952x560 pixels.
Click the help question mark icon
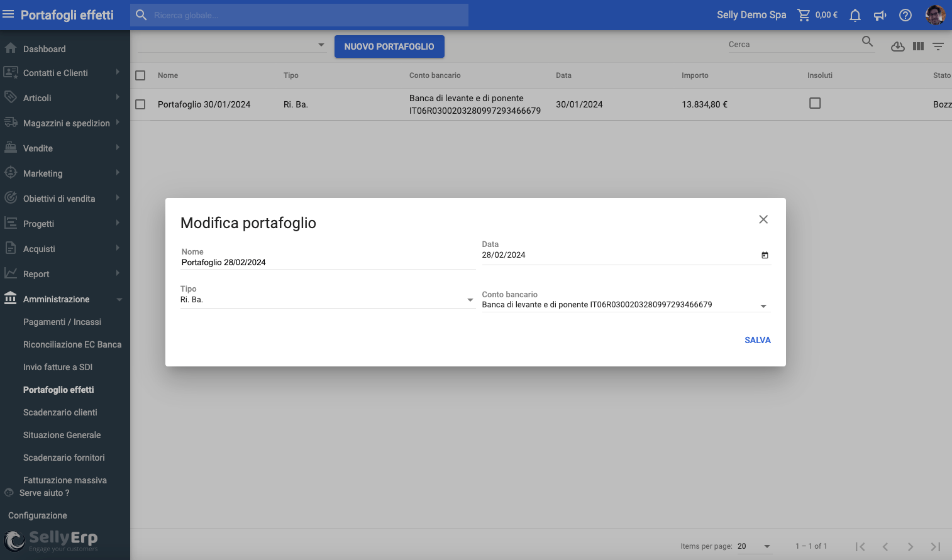[x=905, y=15]
